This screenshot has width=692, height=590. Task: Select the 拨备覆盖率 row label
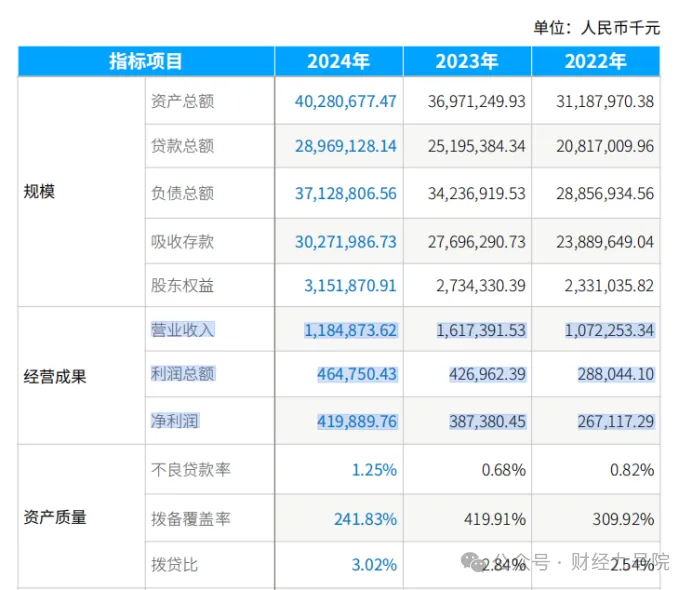click(191, 519)
